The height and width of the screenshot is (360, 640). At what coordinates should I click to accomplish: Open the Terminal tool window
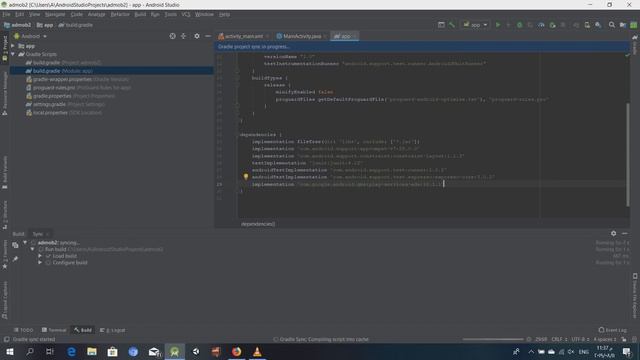(x=54, y=330)
